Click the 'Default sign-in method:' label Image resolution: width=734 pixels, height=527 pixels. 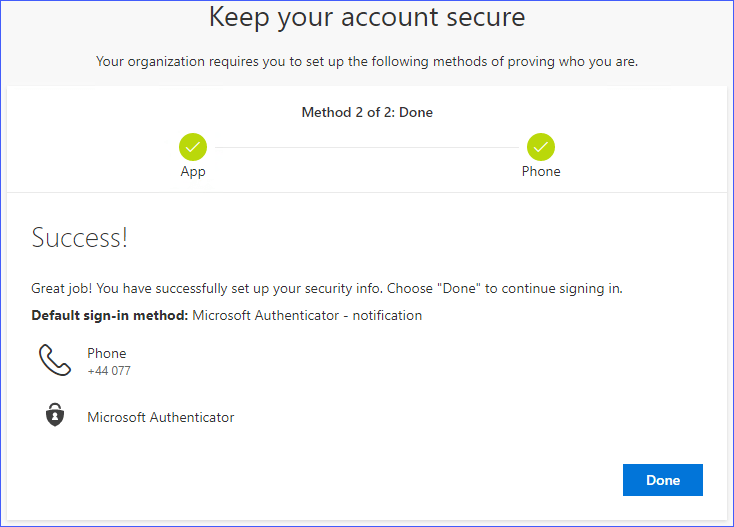[110, 316]
